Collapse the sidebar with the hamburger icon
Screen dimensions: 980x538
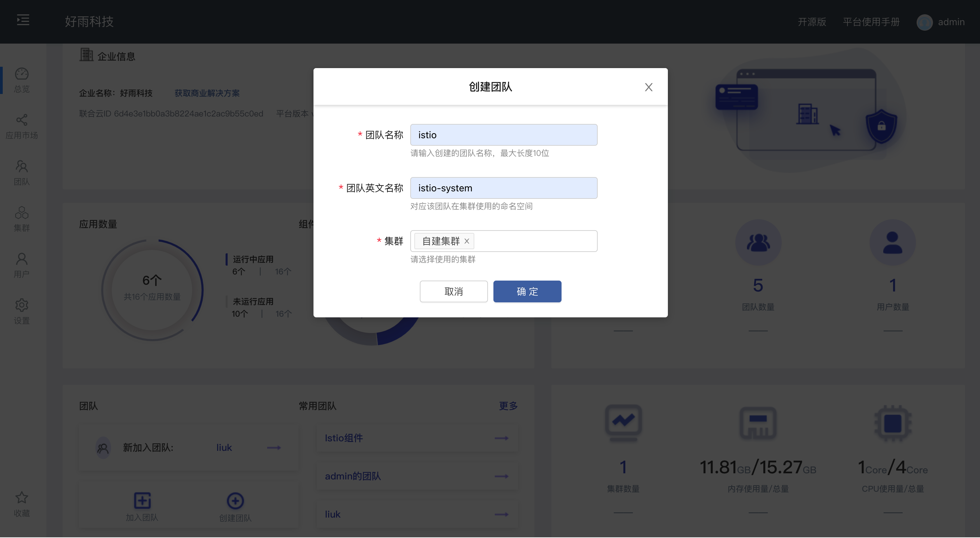pos(22,20)
